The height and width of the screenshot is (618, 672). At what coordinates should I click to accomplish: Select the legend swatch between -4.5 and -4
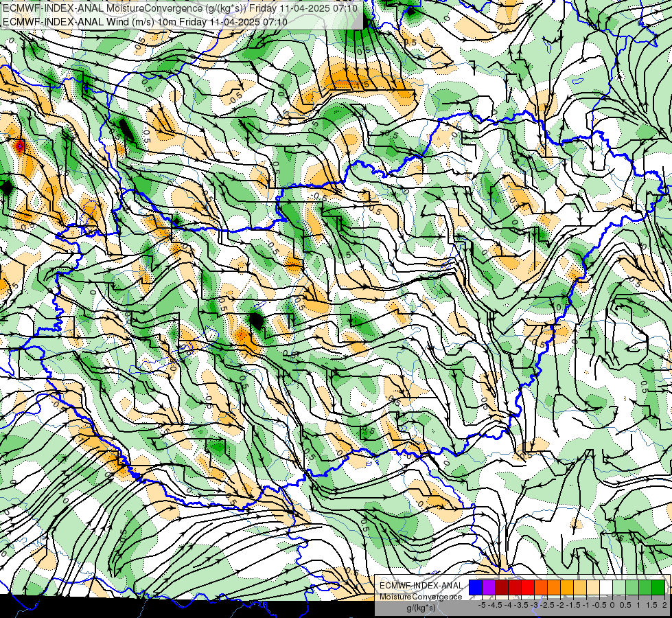pos(502,587)
